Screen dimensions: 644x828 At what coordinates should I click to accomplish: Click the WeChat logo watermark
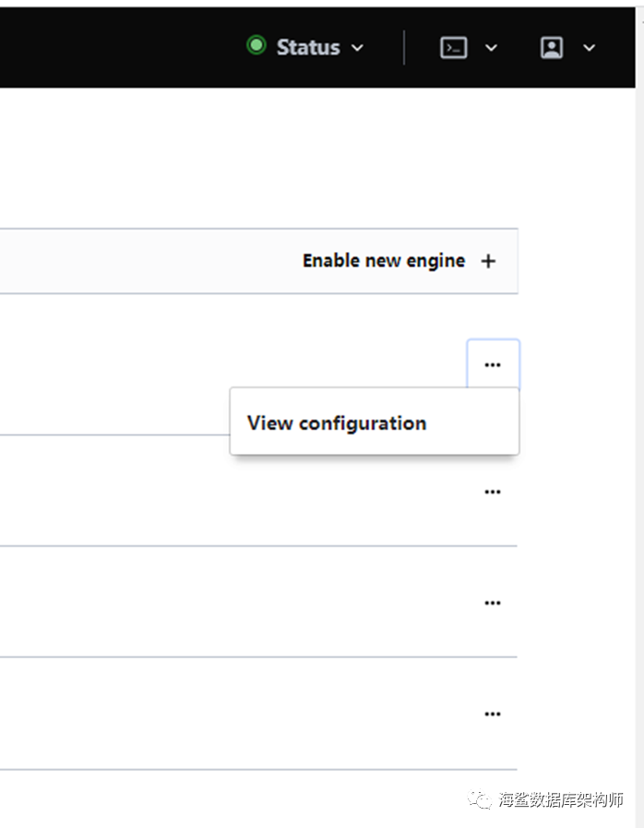(479, 799)
